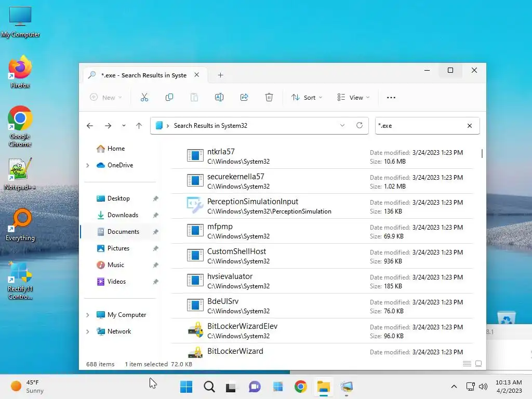Select BdeUISrv result
Image resolution: width=532 pixels, height=399 pixels.
click(x=322, y=306)
